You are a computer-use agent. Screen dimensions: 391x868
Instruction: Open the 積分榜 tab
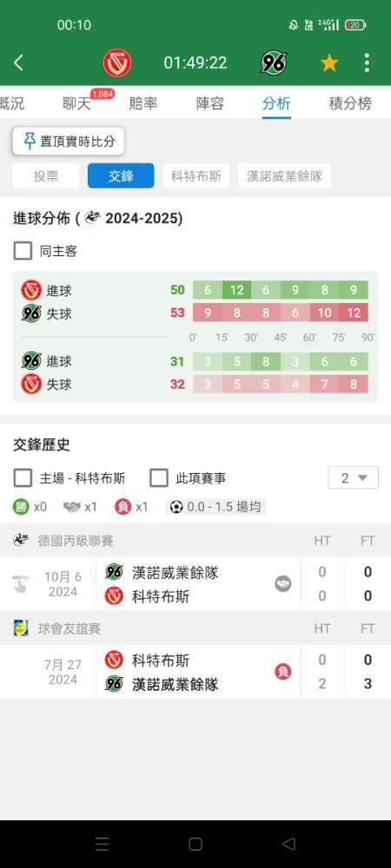coord(350,103)
